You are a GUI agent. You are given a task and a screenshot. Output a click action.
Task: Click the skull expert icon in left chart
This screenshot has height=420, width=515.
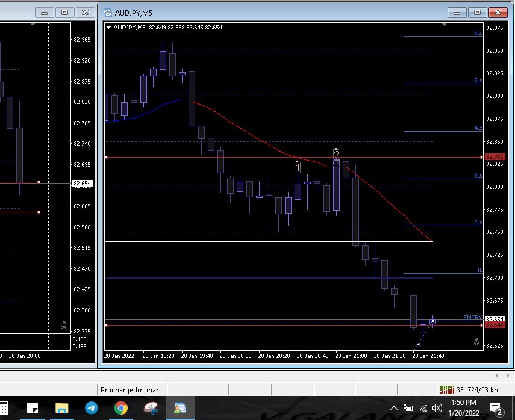point(64,325)
